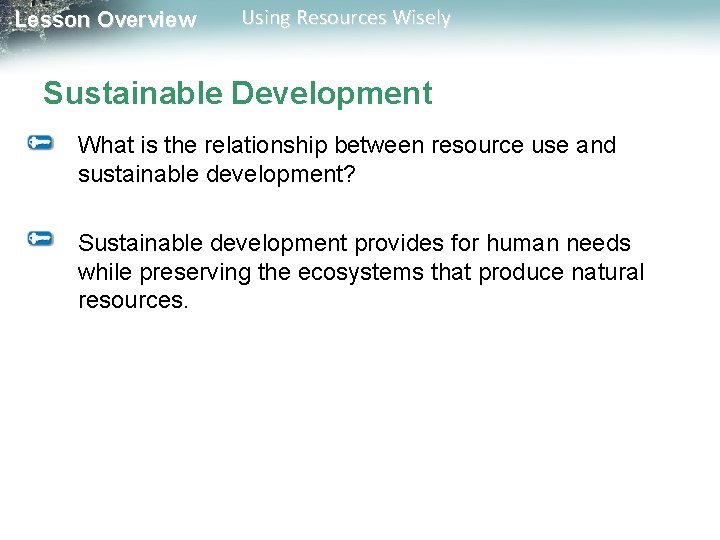
Task: Click the line 'Sustainable development provides for human needs'
Action: [354, 243]
